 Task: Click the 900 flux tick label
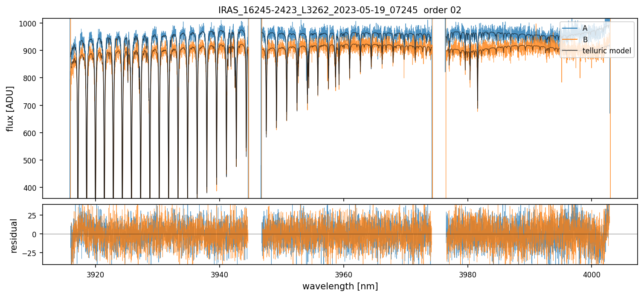32,51
